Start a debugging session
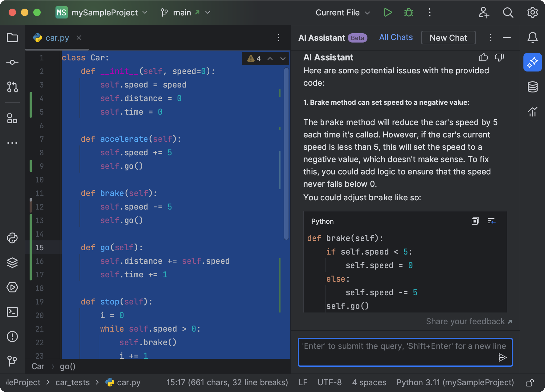 [409, 12]
